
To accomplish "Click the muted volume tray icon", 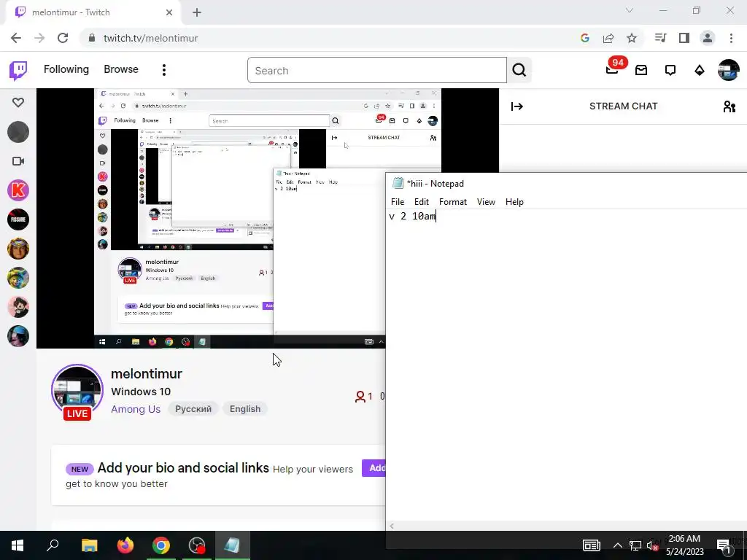I will pyautogui.click(x=652, y=545).
